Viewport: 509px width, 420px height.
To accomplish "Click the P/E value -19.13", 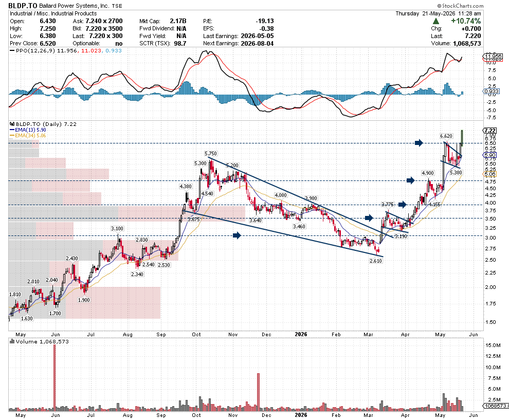I will (x=265, y=21).
